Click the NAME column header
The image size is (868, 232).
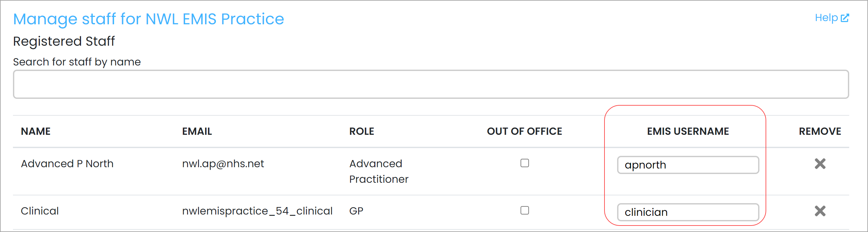[36, 131]
